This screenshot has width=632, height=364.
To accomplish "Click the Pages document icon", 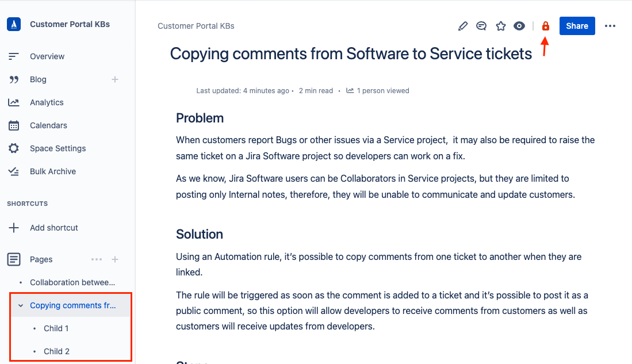I will 14,259.
